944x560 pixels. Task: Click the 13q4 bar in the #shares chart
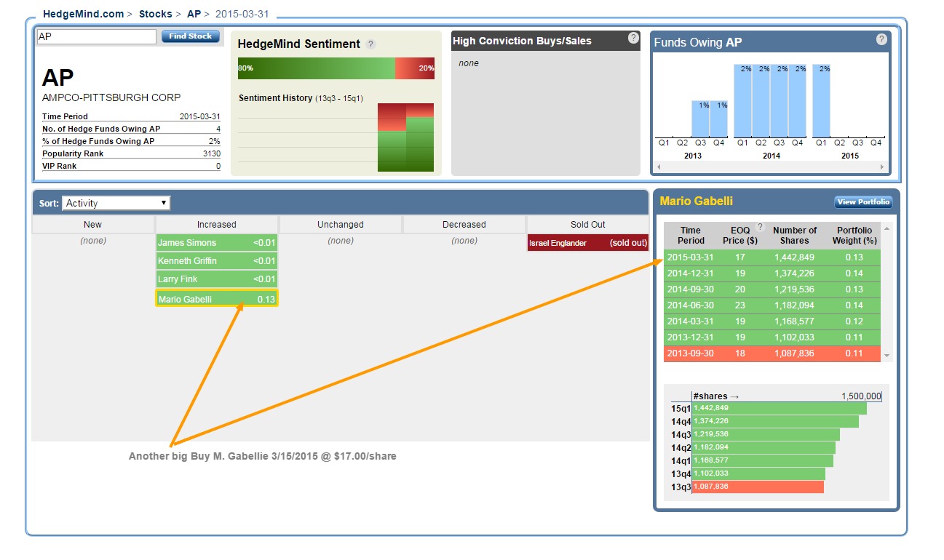pyautogui.click(x=758, y=473)
